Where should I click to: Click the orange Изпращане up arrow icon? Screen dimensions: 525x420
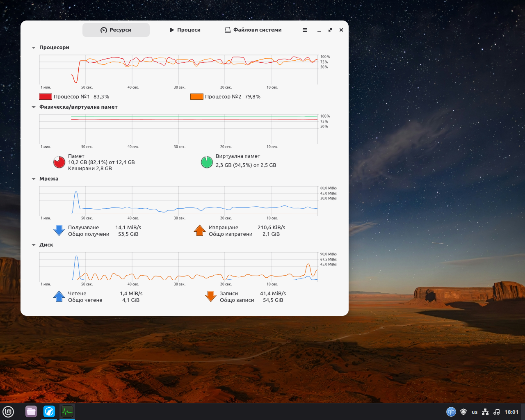point(200,230)
